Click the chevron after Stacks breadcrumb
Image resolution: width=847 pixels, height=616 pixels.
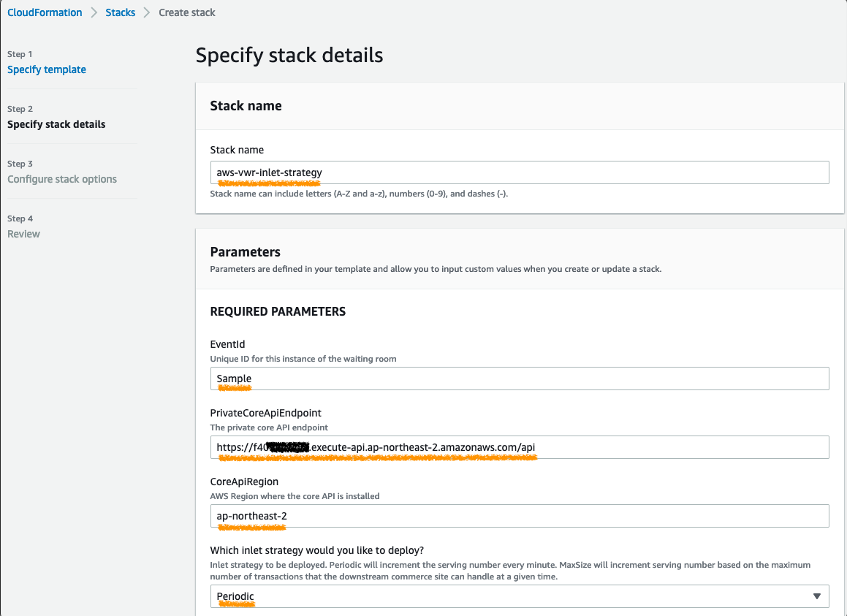pyautogui.click(x=147, y=12)
